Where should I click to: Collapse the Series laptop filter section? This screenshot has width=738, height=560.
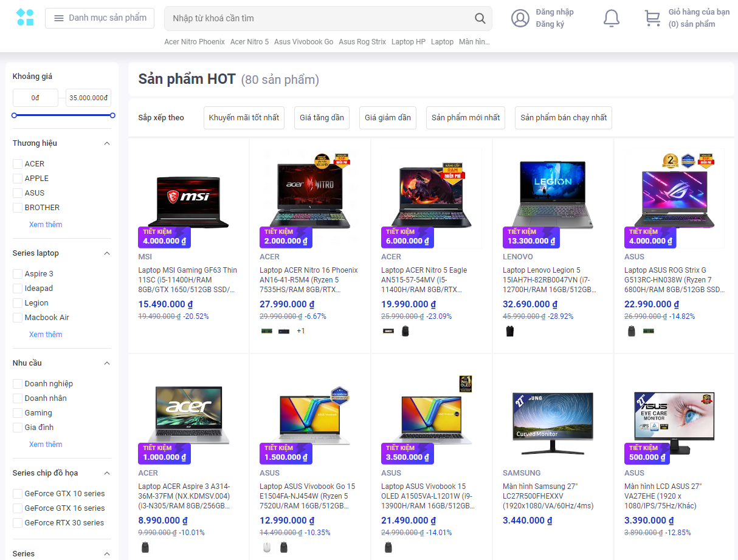[107, 253]
